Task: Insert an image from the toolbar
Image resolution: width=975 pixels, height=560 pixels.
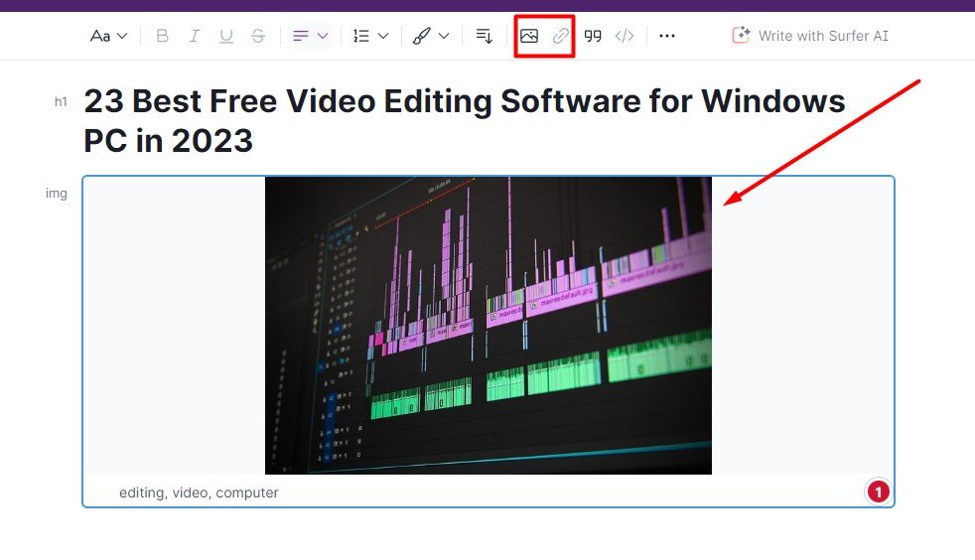Action: (x=529, y=36)
